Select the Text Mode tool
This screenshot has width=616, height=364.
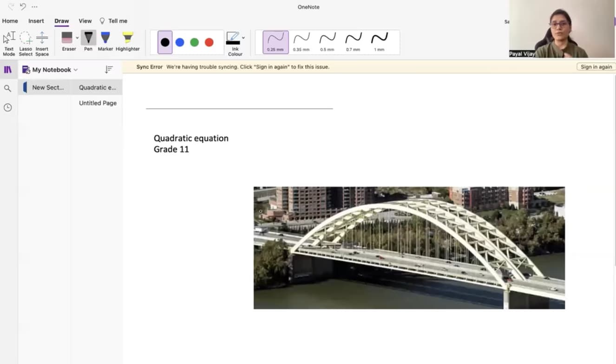pyautogui.click(x=9, y=44)
